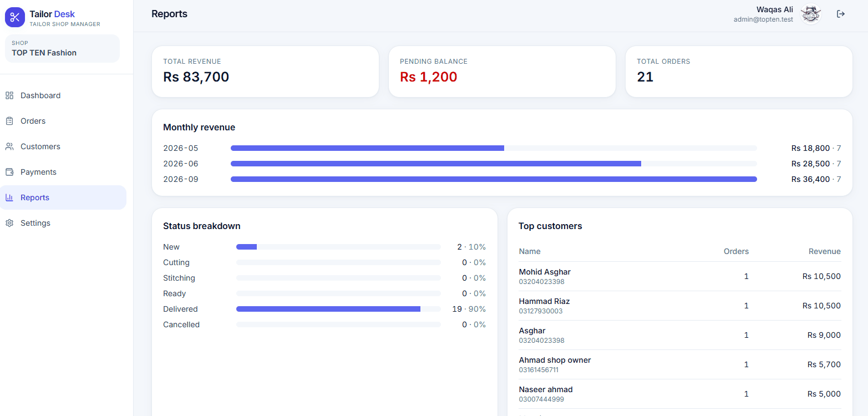Select the Pending Balance Rs 1,200 value
The image size is (868, 416).
point(429,77)
